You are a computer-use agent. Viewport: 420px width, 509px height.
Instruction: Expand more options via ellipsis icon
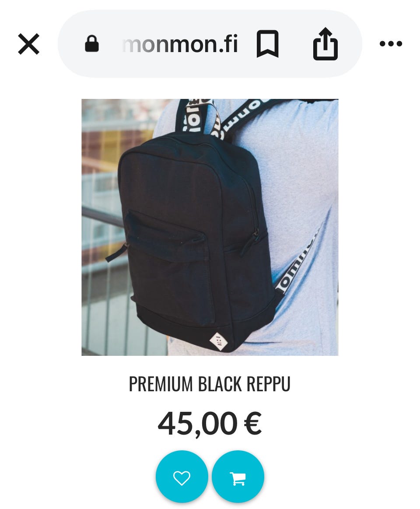point(391,43)
